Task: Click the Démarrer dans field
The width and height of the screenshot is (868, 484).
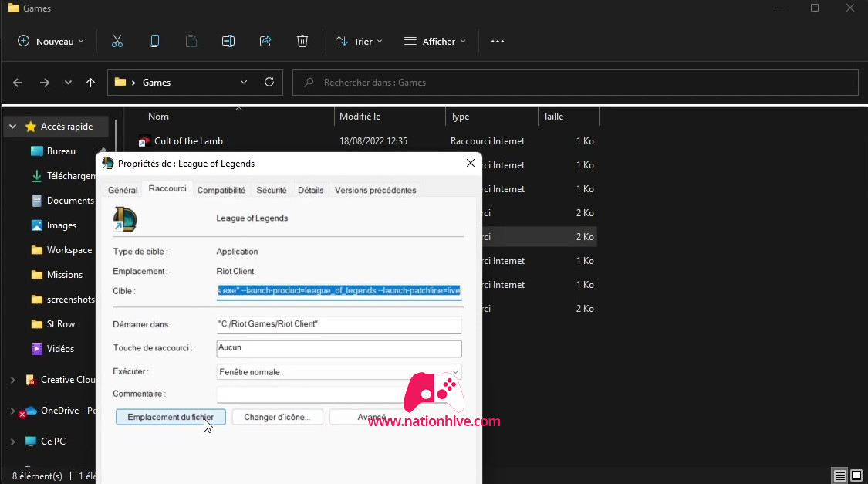Action: 339,324
